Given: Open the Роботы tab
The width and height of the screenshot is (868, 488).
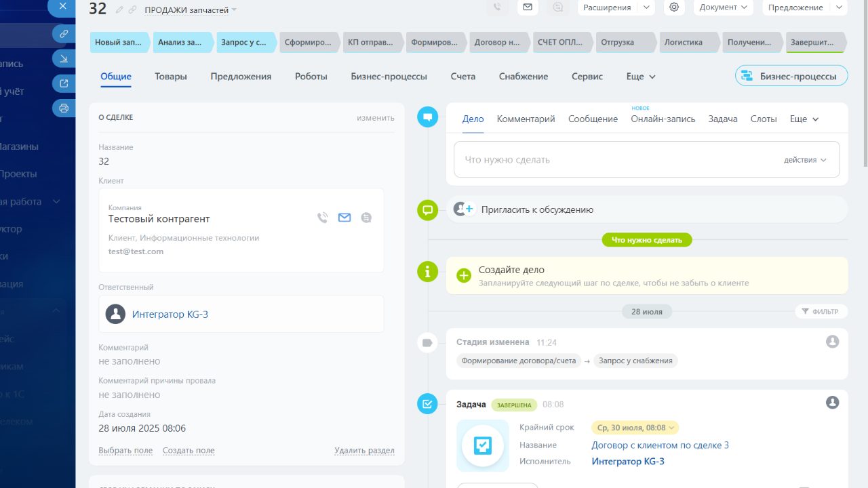Looking at the screenshot, I should click(311, 77).
